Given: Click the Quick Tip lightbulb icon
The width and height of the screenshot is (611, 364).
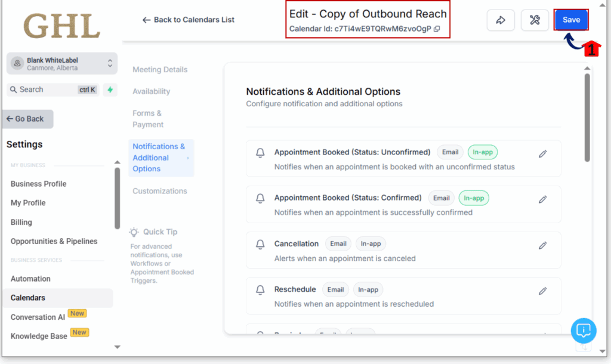Looking at the screenshot, I should 134,232.
